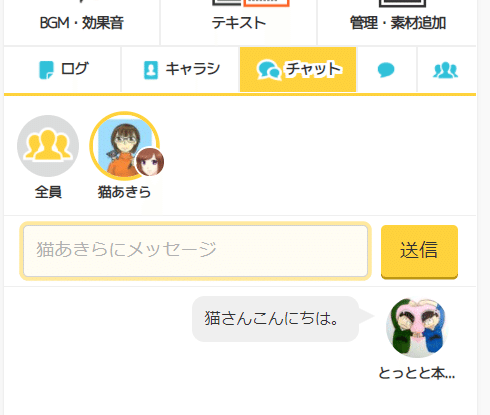Click the 全員 label under group avatar
The image size is (490, 415).
point(48,192)
